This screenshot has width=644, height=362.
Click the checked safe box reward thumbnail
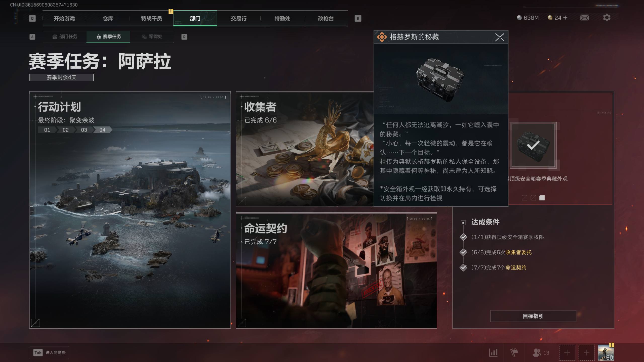533,145
